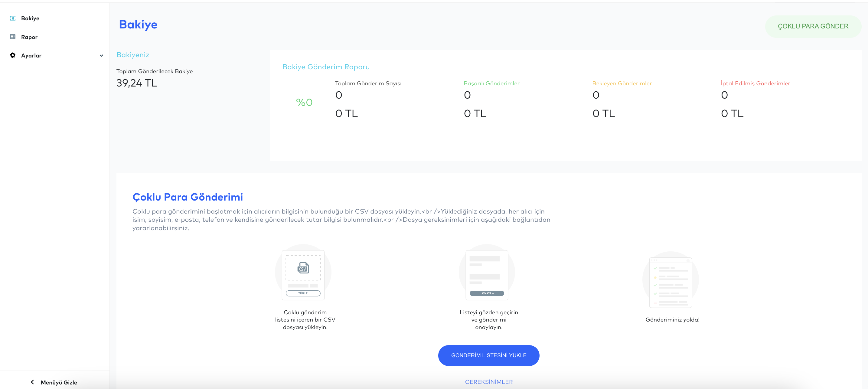Click the back arrow beside Menüyü Gizle
The image size is (868, 389).
[32, 382]
